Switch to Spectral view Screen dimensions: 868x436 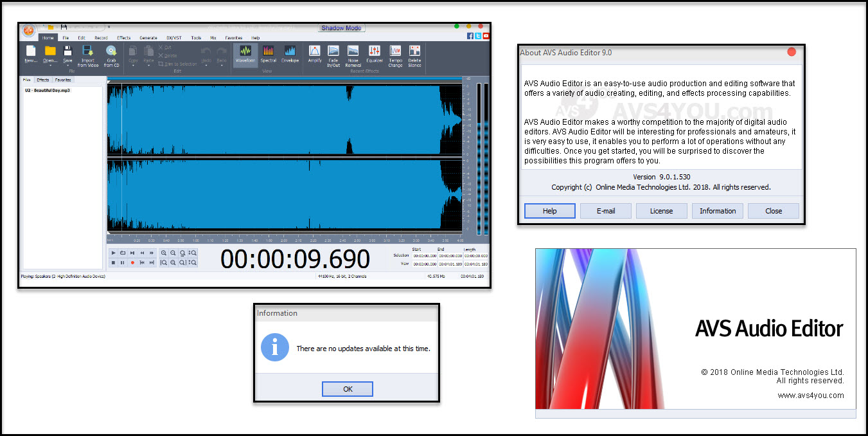tap(269, 54)
